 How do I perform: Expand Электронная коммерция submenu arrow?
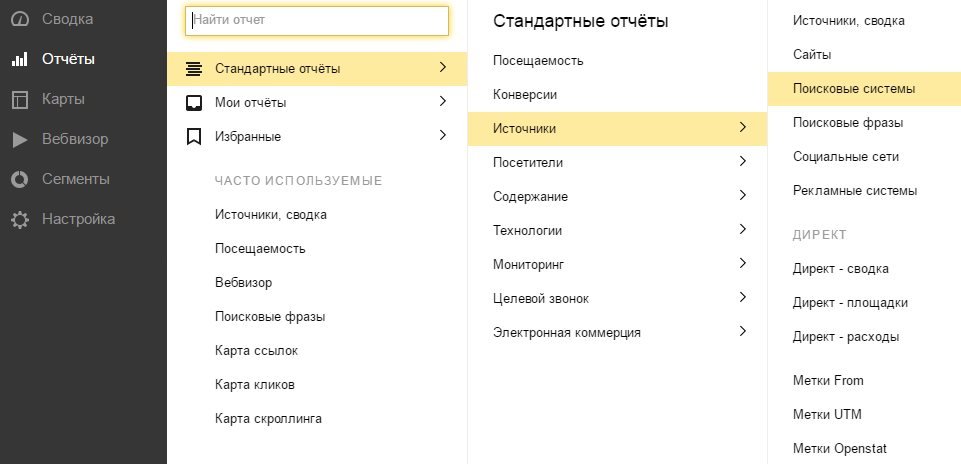pyautogui.click(x=743, y=331)
